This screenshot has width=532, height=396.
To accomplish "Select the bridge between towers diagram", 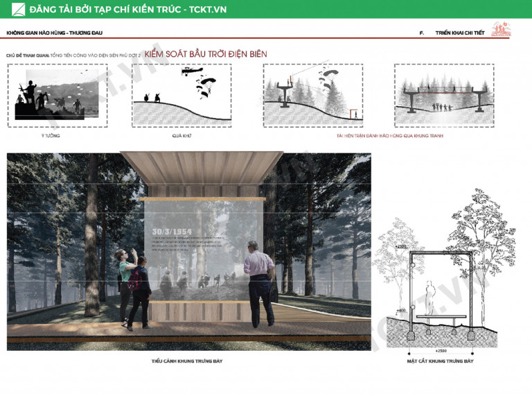I will (444, 96).
